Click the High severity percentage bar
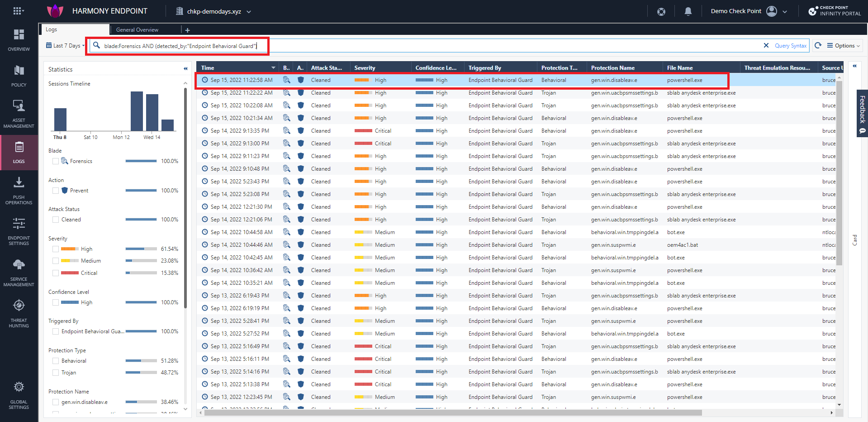Screen dimensions: 868x422 141,249
